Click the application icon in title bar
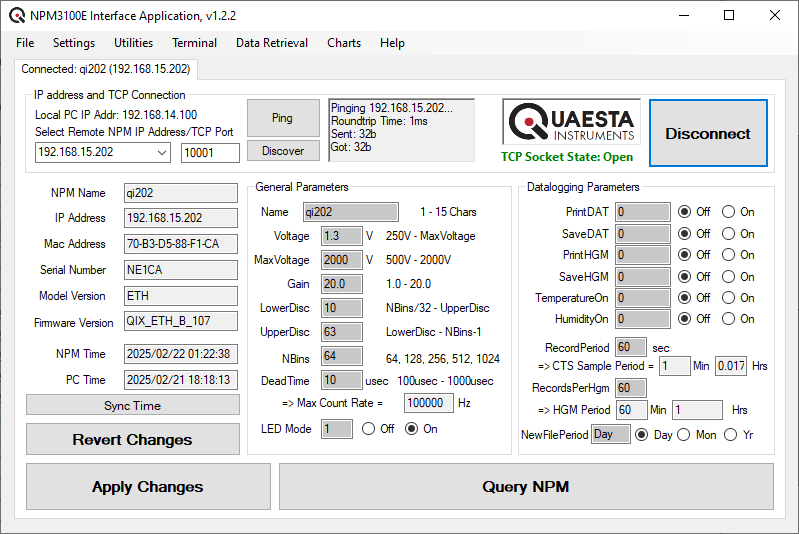This screenshot has height=534, width=799. coord(16,15)
